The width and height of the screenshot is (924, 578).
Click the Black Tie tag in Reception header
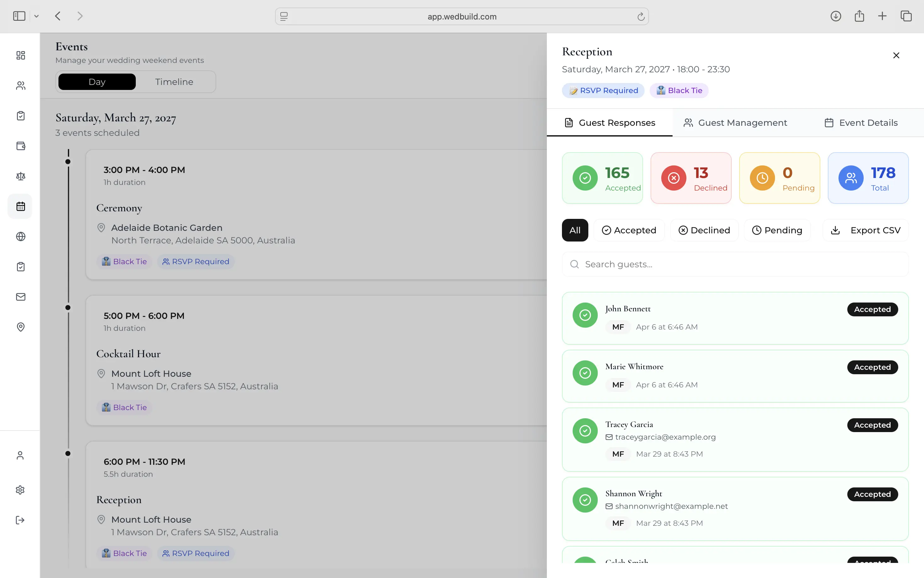pos(679,91)
